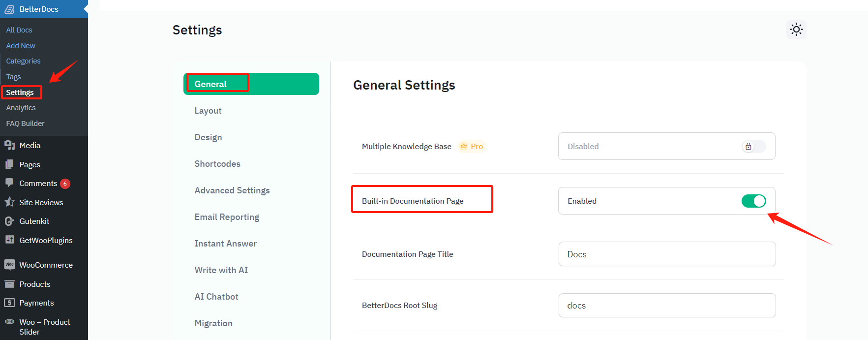Open the Comments menu
868x340 pixels.
(44, 183)
